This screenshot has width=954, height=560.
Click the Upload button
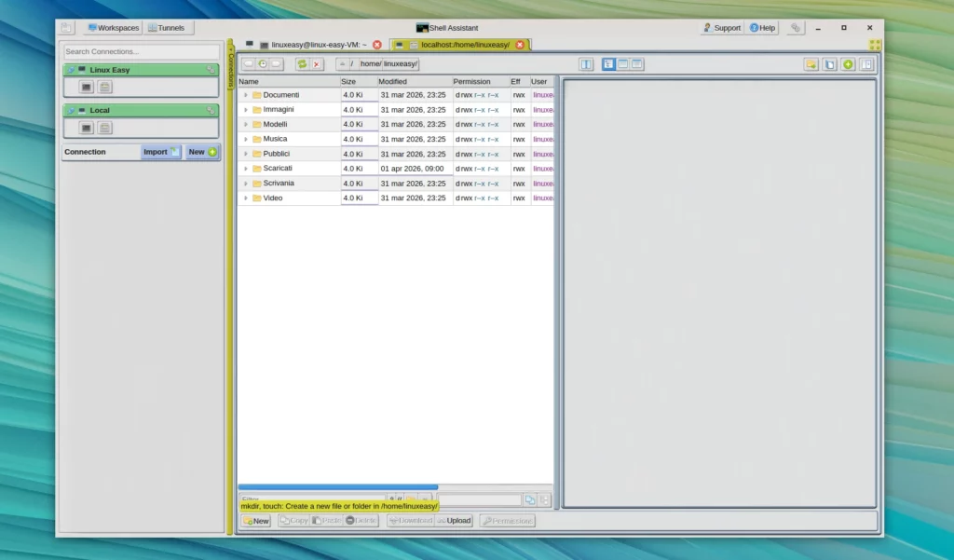[457, 520]
